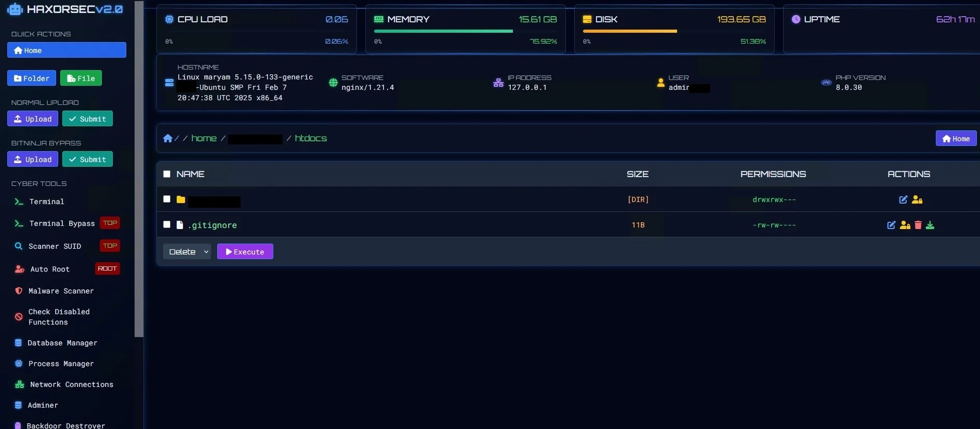Viewport: 980px width, 429px height.
Task: Click the green Memory usage progress bar
Action: click(443, 31)
